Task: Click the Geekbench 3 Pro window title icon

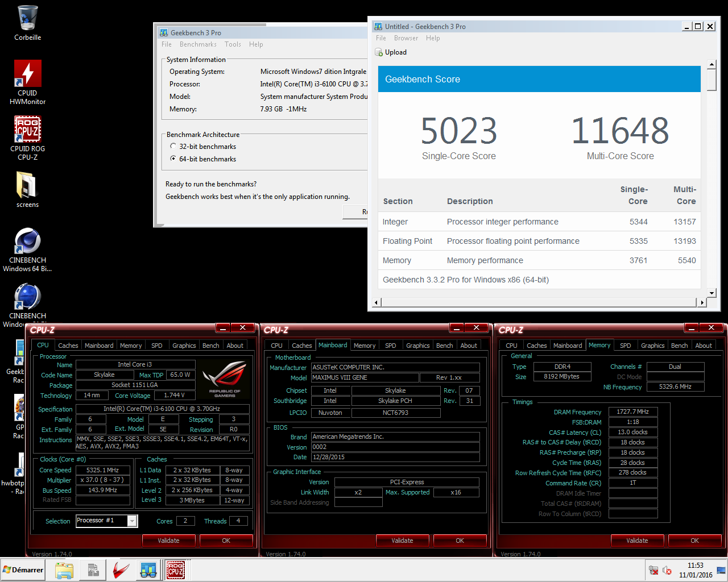Action: click(164, 33)
